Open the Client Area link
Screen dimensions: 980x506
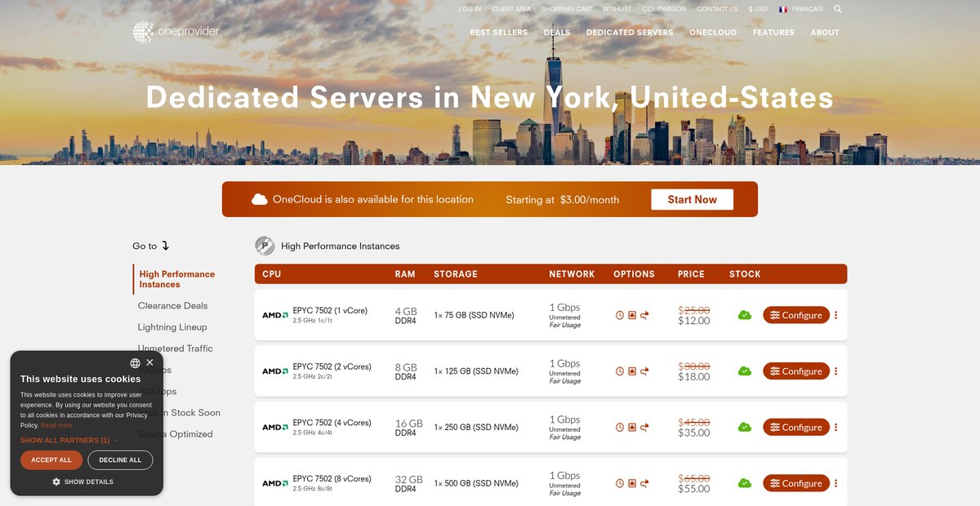tap(511, 9)
